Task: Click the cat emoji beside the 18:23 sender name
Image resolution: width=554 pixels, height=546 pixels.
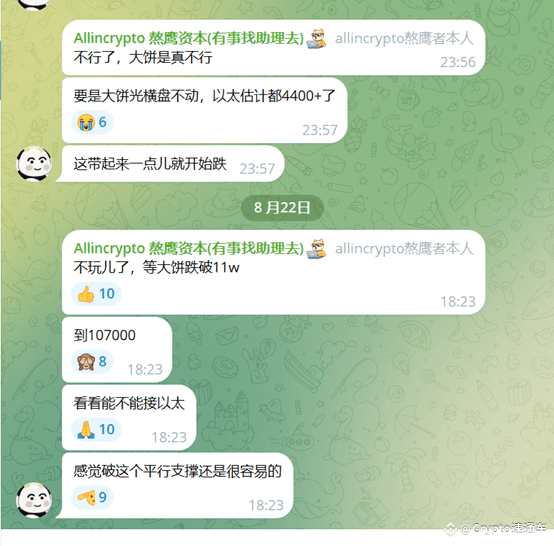Action: 317,248
